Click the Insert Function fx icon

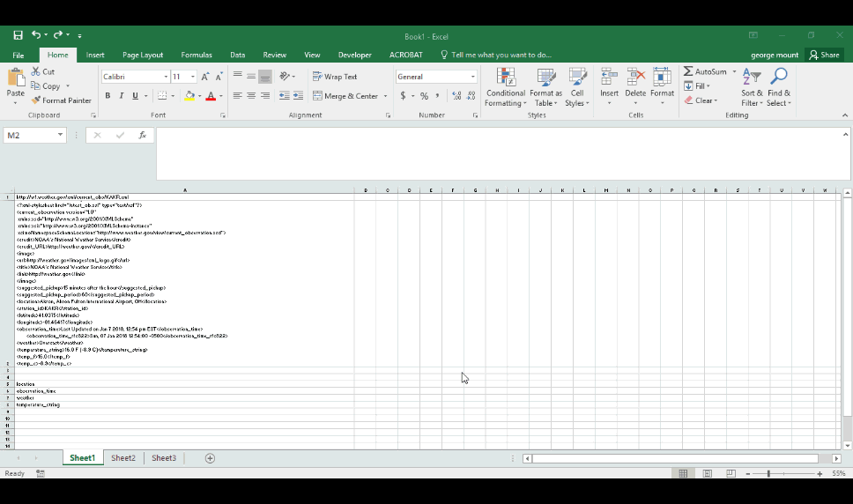[x=142, y=136]
